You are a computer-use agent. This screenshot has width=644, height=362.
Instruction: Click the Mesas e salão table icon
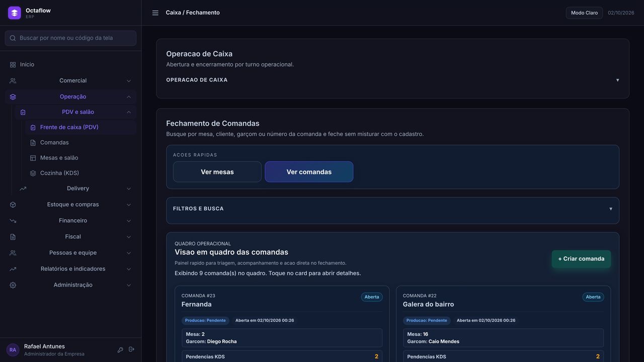[x=33, y=158]
